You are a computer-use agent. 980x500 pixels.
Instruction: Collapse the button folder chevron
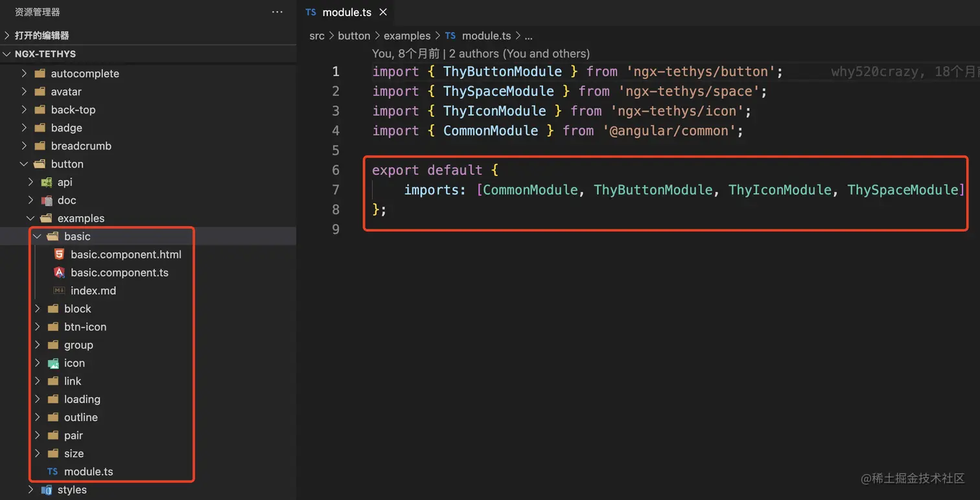pos(24,164)
